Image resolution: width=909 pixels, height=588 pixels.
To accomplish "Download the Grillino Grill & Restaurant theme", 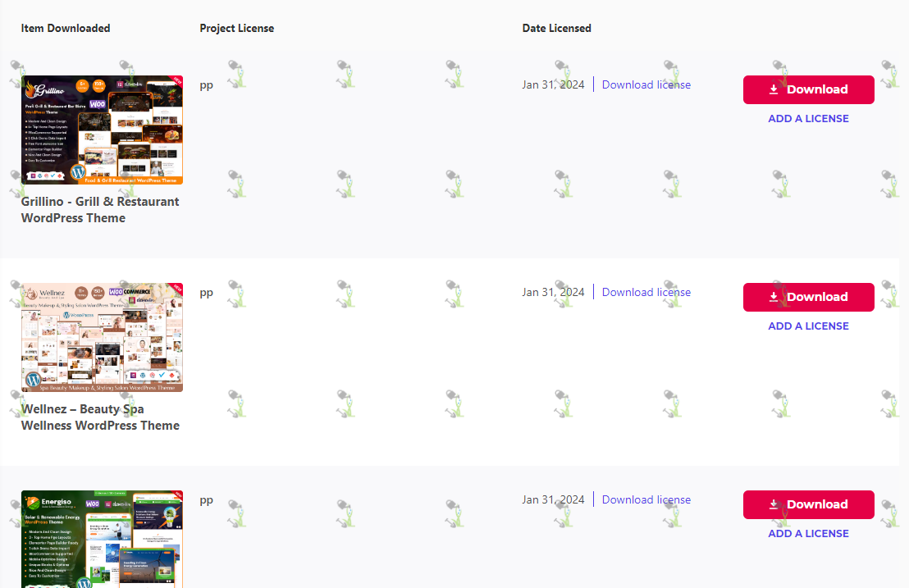I will point(809,89).
